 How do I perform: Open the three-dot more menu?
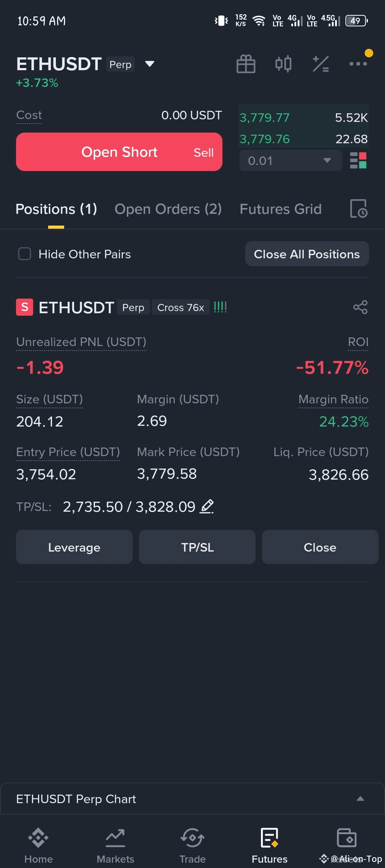pos(358,64)
